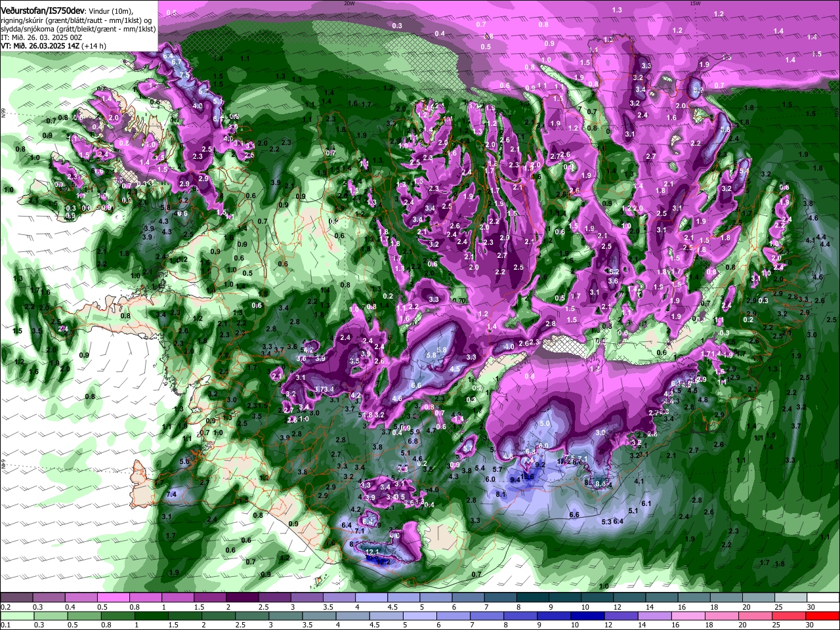Click the 12.2 precipitation value on the map
Viewport: 840px width, 630px height.
[x=383, y=562]
